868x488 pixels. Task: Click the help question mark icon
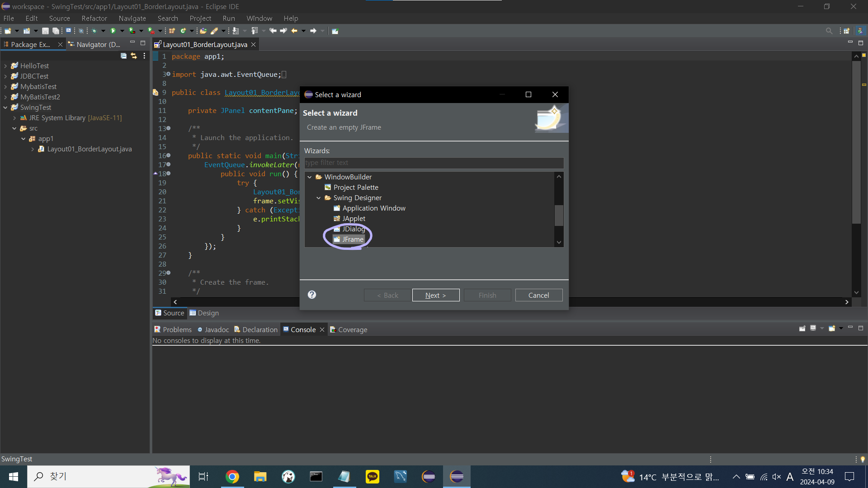312,295
